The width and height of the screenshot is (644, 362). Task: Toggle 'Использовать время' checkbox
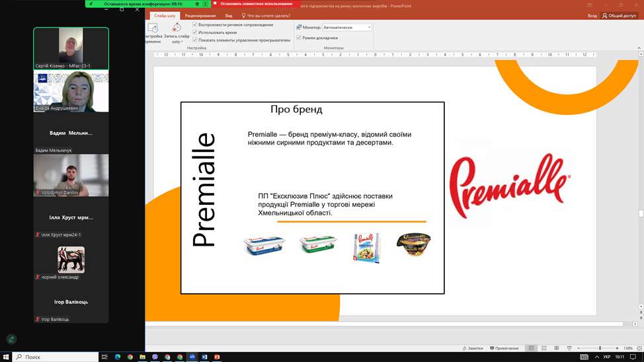pyautogui.click(x=195, y=32)
